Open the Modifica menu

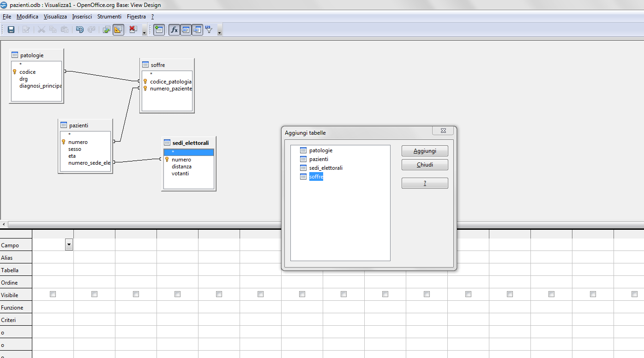(x=27, y=17)
